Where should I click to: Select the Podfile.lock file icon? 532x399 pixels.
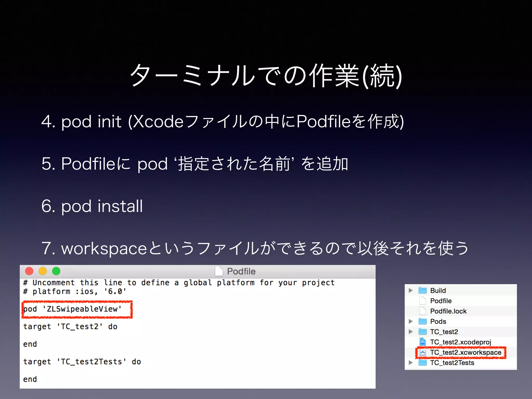pyautogui.click(x=423, y=311)
